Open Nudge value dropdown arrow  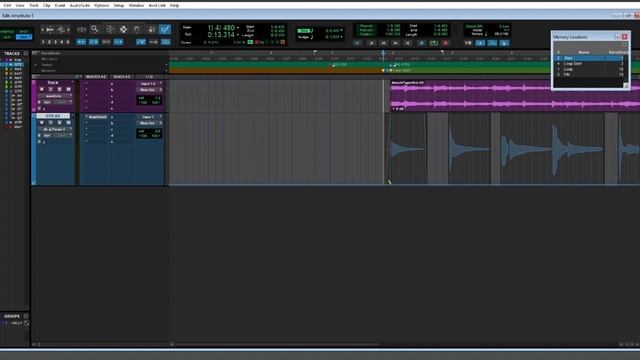tap(342, 37)
